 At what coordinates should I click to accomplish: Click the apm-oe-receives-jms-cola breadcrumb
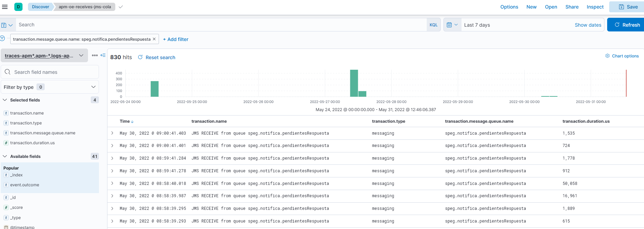(x=85, y=7)
